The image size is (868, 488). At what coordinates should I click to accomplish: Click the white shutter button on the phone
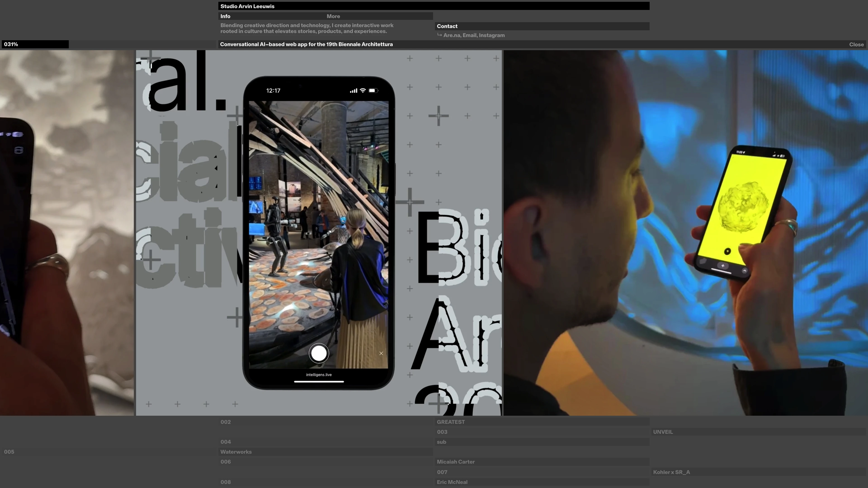[319, 353]
